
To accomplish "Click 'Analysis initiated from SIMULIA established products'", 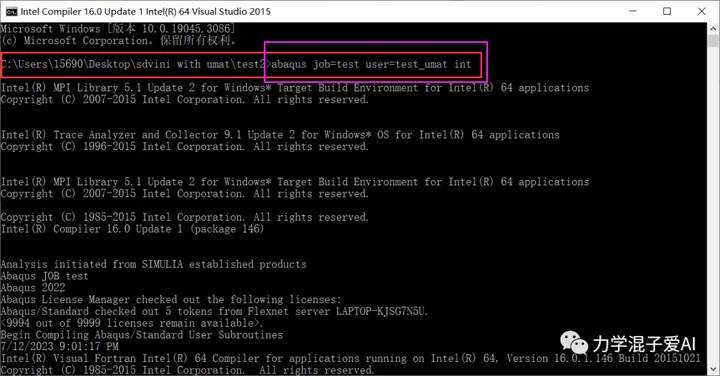I will (x=153, y=264).
